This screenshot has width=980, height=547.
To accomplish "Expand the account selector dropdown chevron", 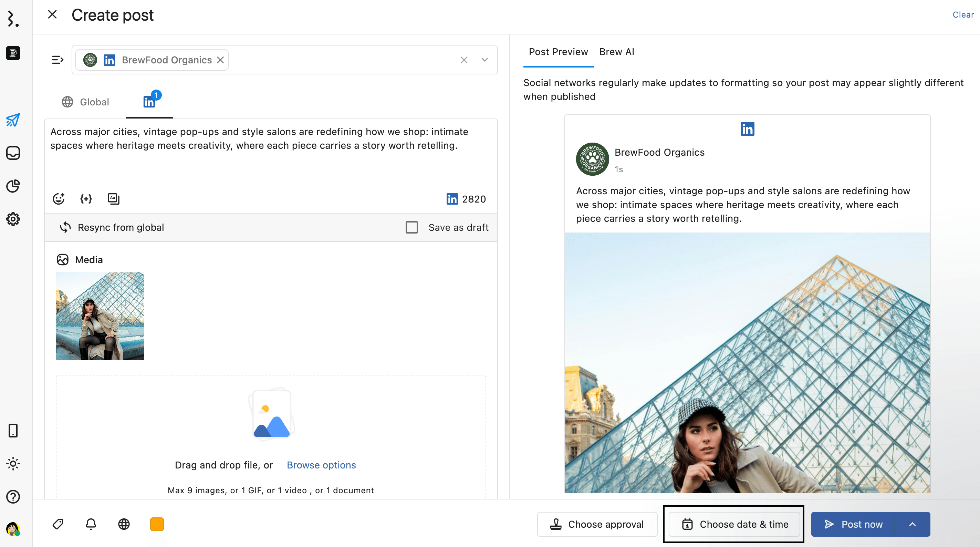I will (484, 60).
